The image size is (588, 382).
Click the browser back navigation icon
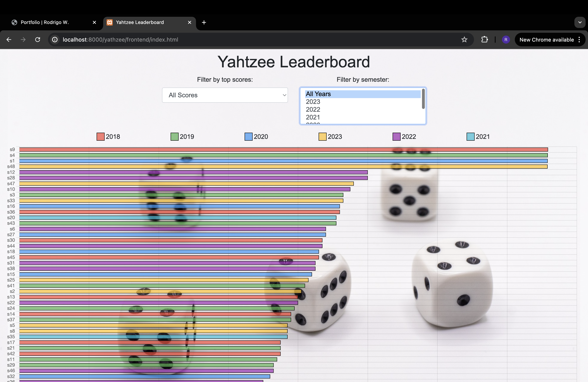pos(8,39)
